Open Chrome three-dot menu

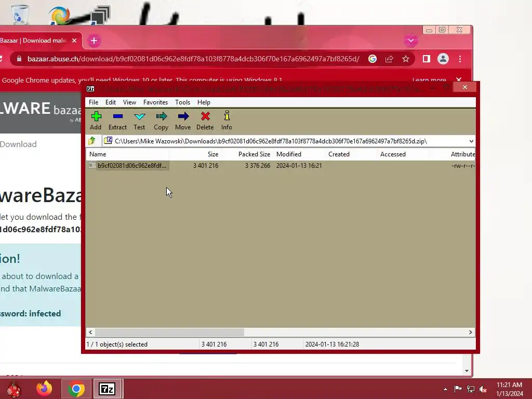pyautogui.click(x=460, y=59)
